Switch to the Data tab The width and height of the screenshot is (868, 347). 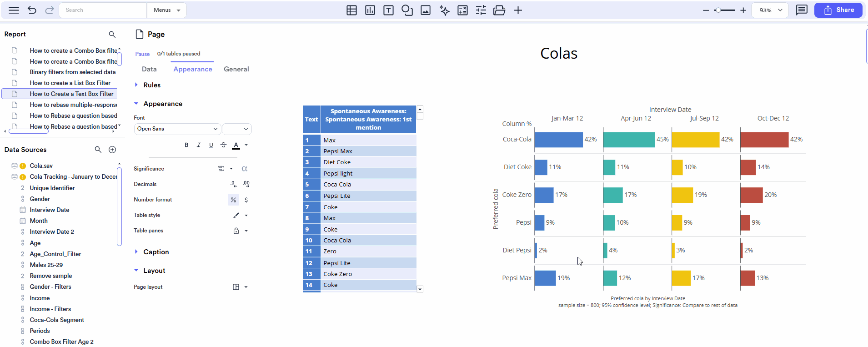149,69
